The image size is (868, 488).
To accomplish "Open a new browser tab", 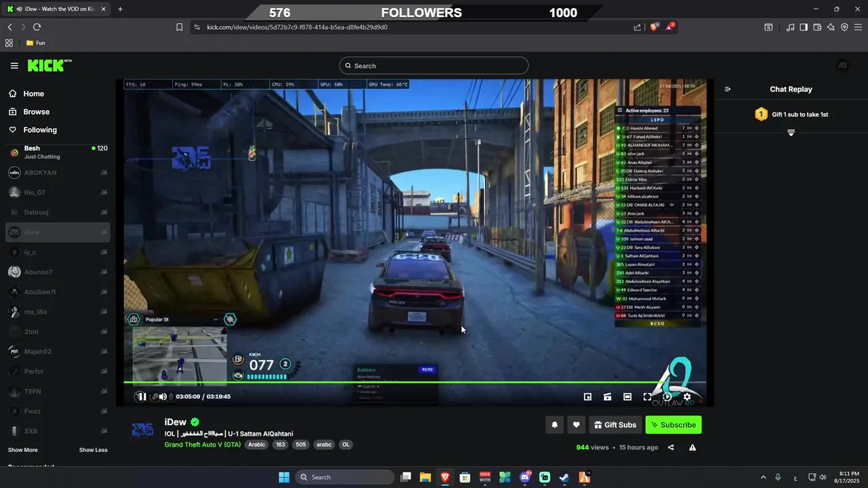I will click(120, 9).
